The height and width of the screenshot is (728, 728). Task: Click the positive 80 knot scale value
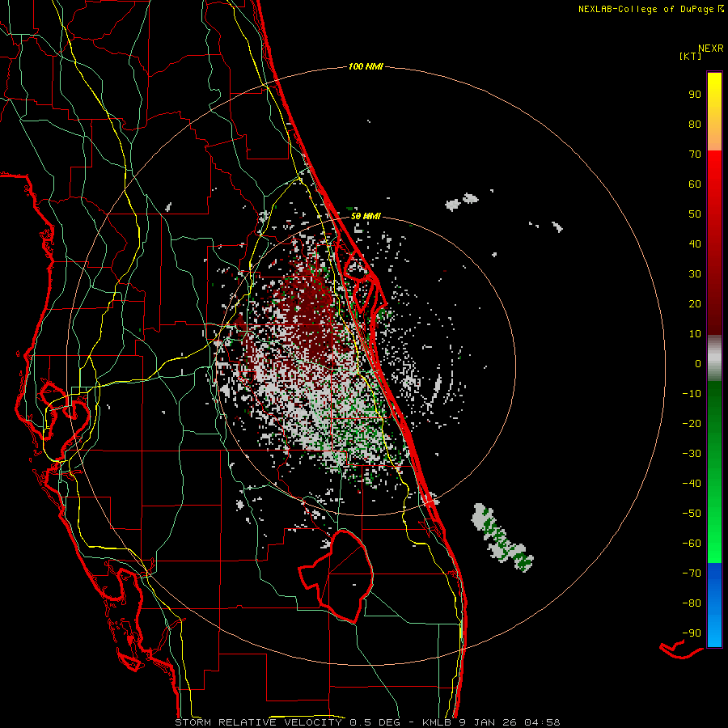(695, 124)
